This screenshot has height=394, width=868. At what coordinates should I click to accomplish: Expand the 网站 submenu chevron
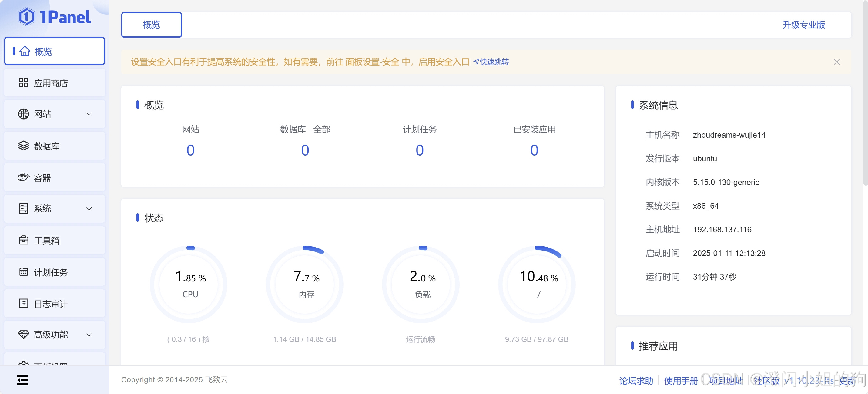[x=89, y=114]
